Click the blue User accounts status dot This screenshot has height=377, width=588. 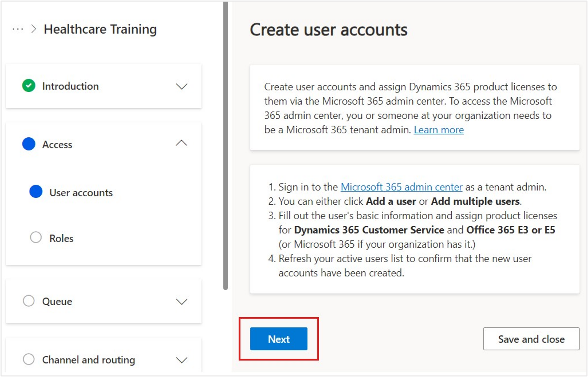coord(36,192)
